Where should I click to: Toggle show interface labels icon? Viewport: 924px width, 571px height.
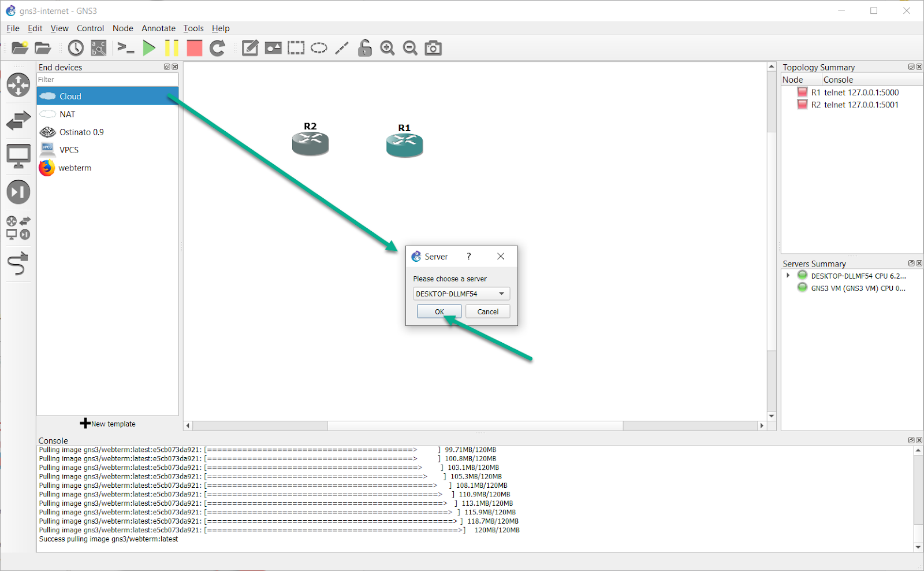(x=99, y=48)
